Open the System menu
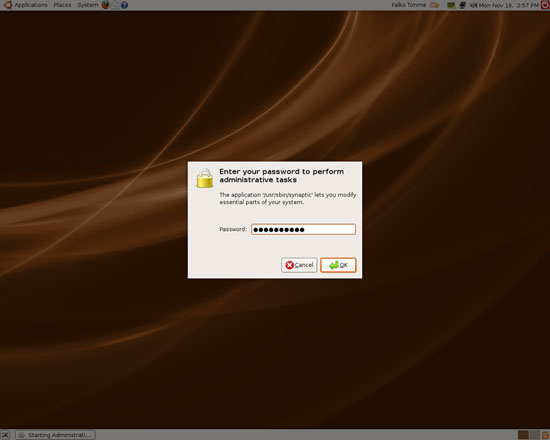The image size is (550, 440). pos(88,5)
